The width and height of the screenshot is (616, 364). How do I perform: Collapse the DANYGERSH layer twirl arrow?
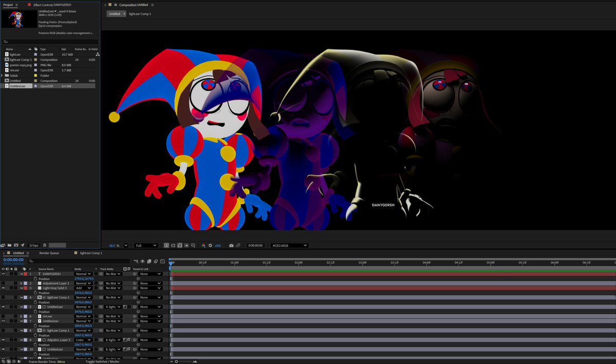[x=22, y=274]
